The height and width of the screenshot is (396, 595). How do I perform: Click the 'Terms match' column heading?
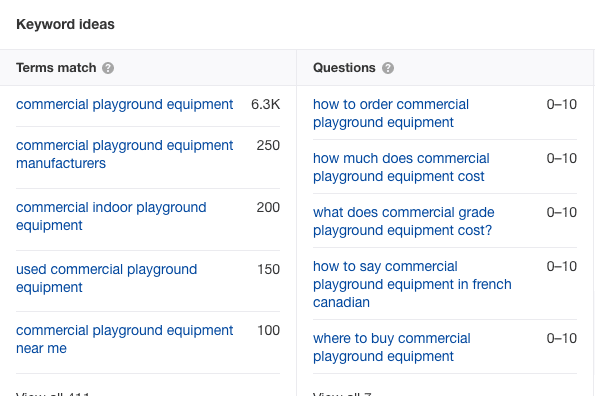56,68
